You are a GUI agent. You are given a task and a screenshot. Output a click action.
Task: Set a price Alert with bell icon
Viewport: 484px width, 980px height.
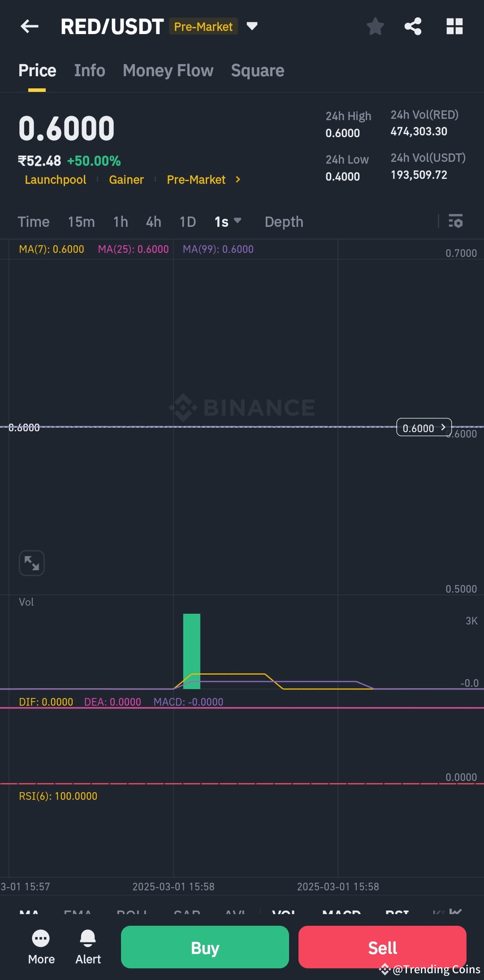(88, 938)
